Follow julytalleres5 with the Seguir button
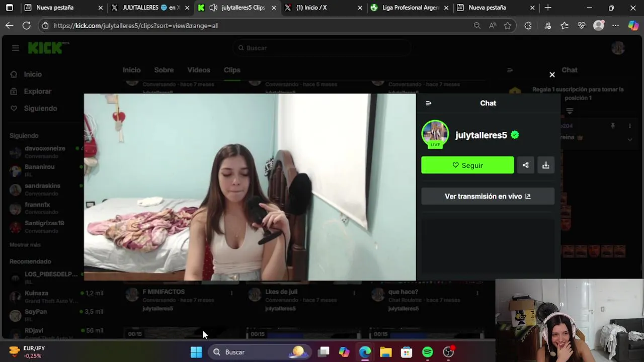644x362 pixels. coord(467,165)
